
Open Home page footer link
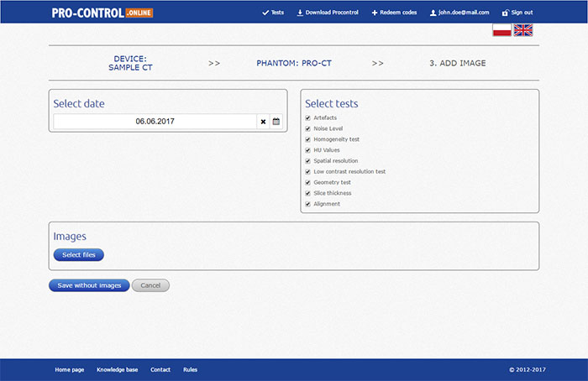70,370
